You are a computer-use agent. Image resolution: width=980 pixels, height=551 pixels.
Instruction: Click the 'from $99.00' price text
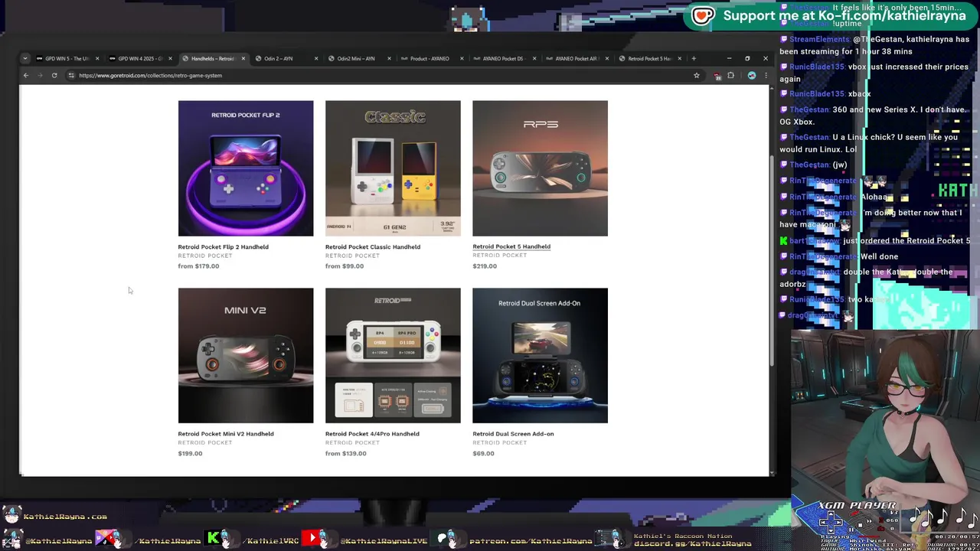click(x=345, y=266)
